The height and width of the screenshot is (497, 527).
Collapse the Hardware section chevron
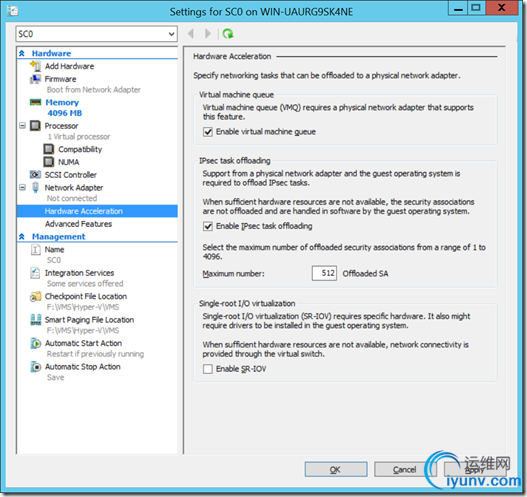pos(22,53)
